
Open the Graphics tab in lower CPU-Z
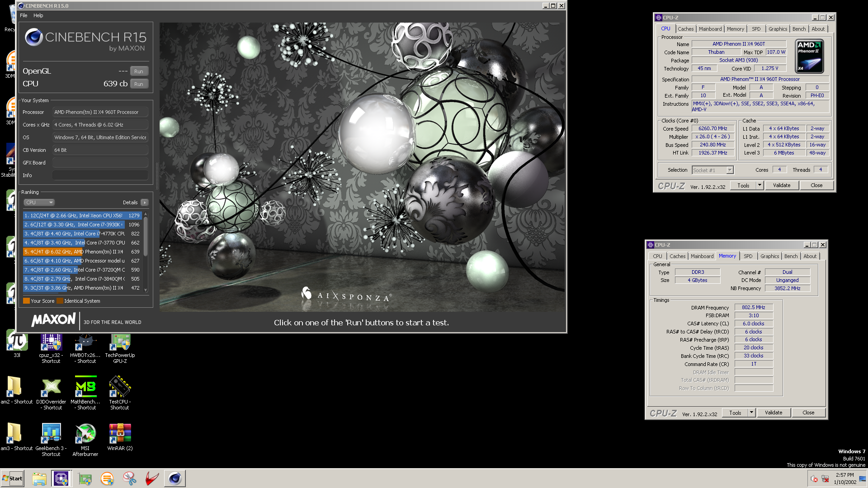point(769,256)
